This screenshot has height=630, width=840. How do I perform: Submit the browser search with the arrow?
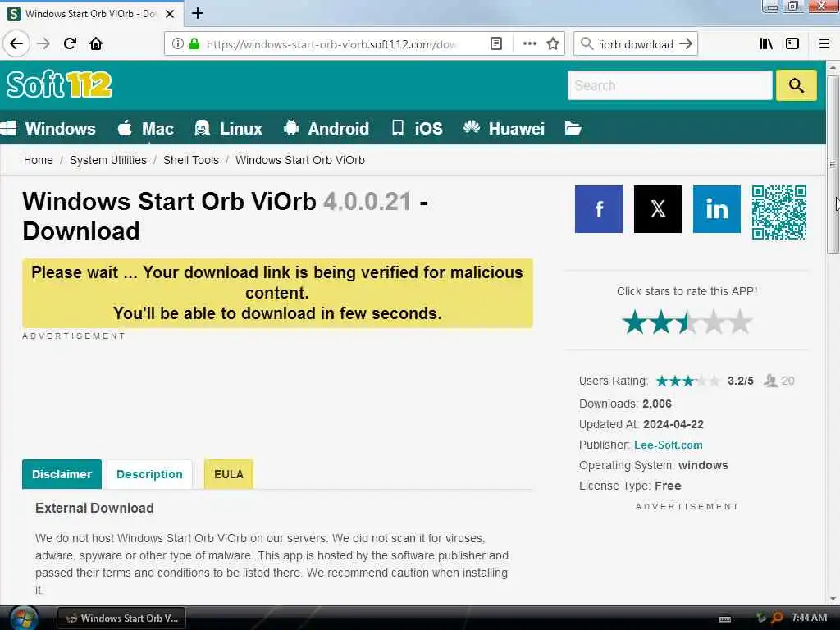[686, 44]
